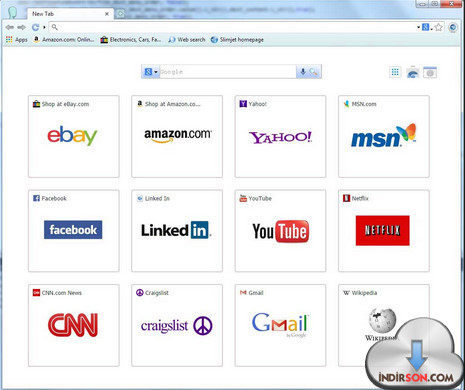This screenshot has width=465, height=390.
Task: Click the forward navigation arrow
Action: 21,27
